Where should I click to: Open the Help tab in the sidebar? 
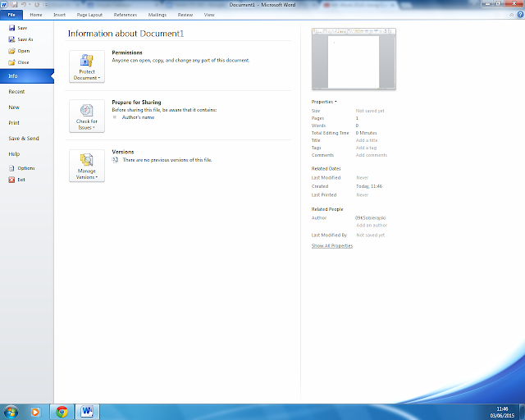pos(14,153)
